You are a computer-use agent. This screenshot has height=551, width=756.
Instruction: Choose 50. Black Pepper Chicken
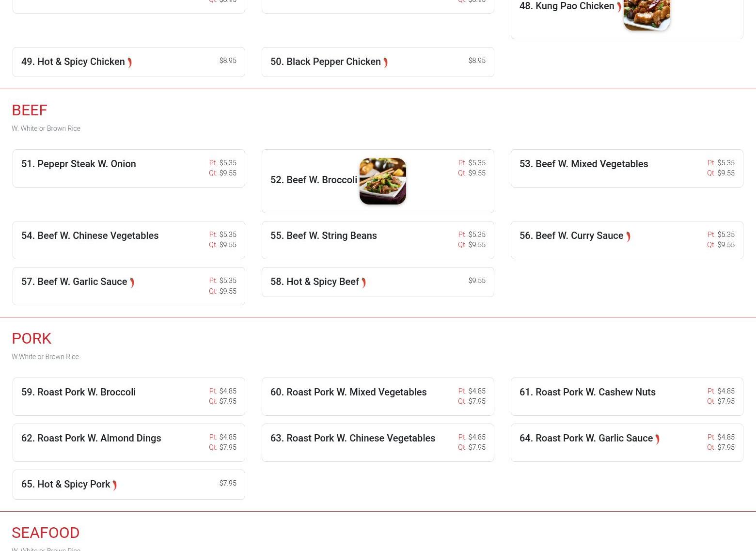click(378, 62)
